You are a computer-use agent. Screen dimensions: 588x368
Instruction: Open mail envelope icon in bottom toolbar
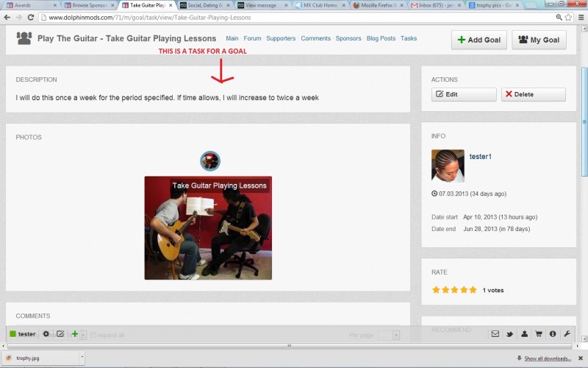point(495,334)
